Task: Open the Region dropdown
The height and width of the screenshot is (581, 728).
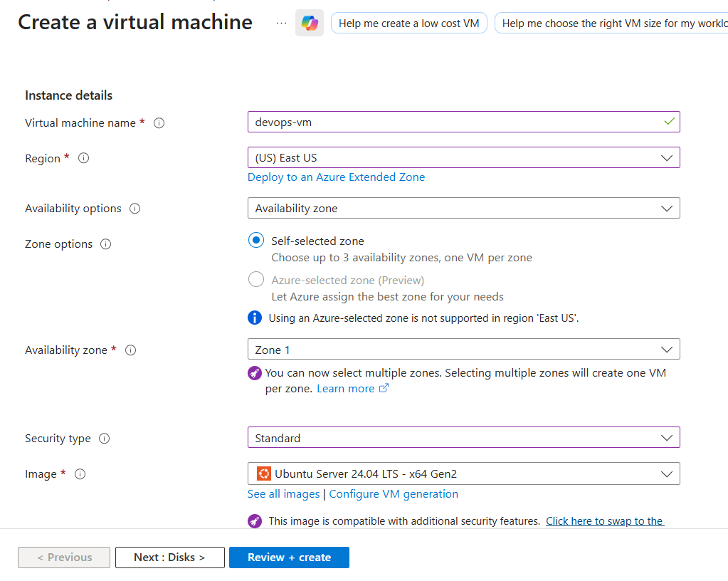Action: [463, 157]
